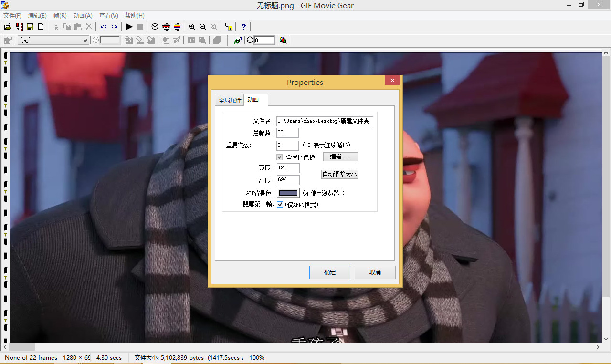The height and width of the screenshot is (364, 611).
Task: Open the 动画(A) menu
Action: (x=83, y=16)
